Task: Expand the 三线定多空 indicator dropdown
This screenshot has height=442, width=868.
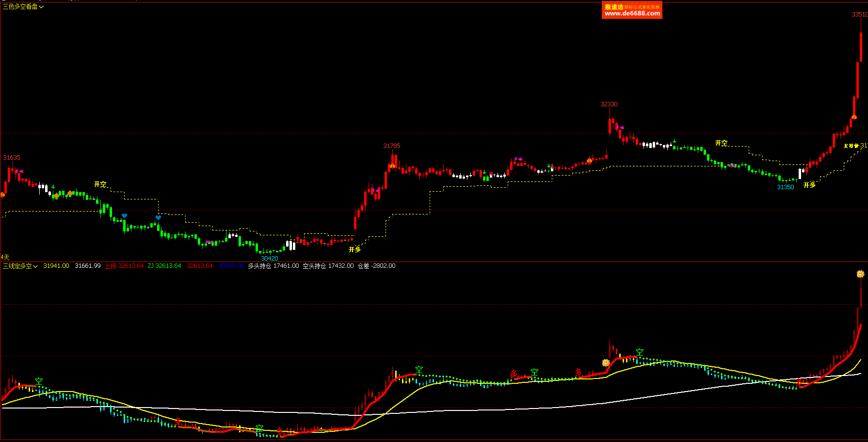Action: pos(20,266)
